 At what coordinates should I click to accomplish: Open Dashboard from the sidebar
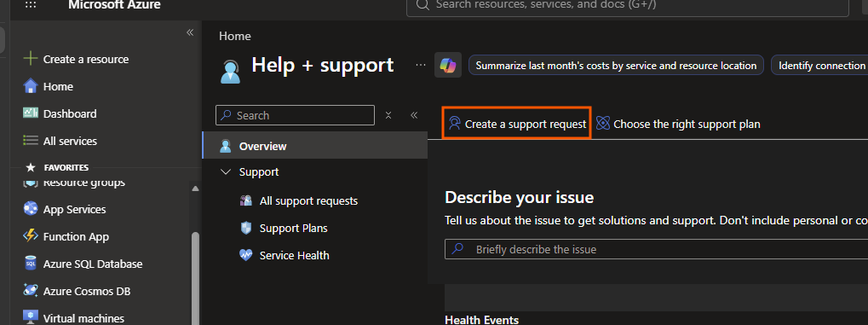point(70,113)
